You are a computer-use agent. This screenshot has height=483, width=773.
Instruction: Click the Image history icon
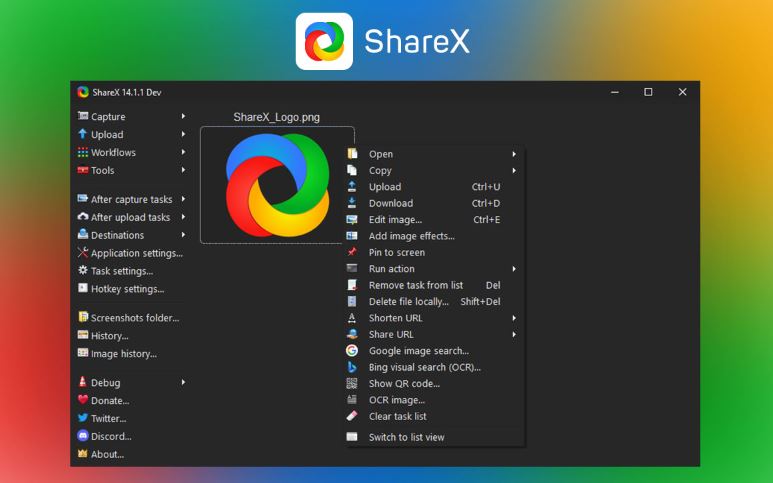pos(83,353)
